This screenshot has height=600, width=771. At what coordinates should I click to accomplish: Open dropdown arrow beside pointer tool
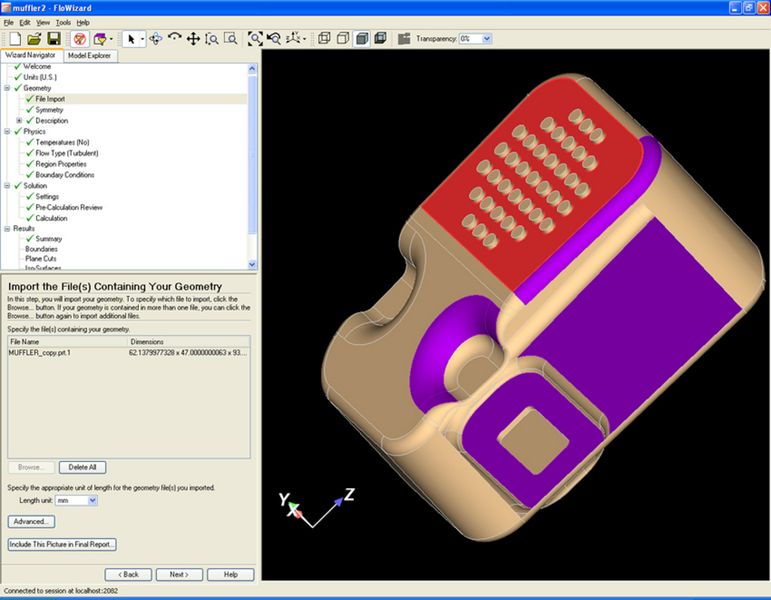tap(143, 39)
